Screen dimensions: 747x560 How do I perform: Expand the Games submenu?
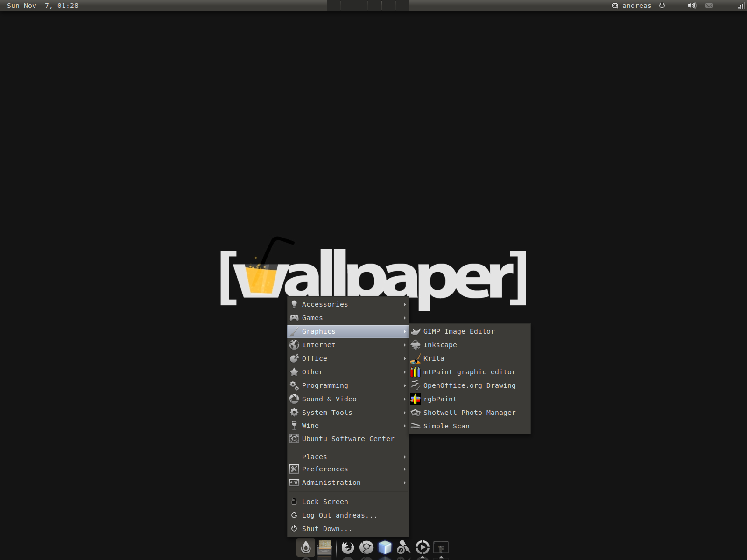(348, 318)
